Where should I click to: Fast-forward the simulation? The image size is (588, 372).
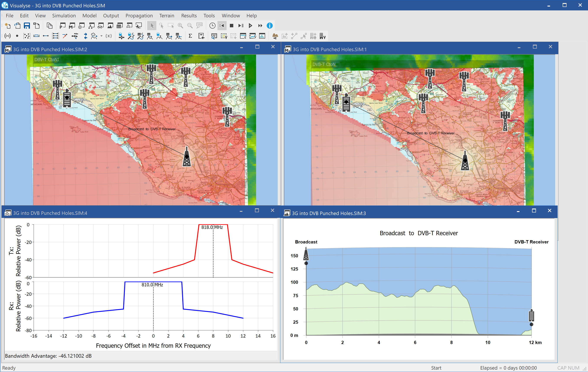click(x=260, y=26)
